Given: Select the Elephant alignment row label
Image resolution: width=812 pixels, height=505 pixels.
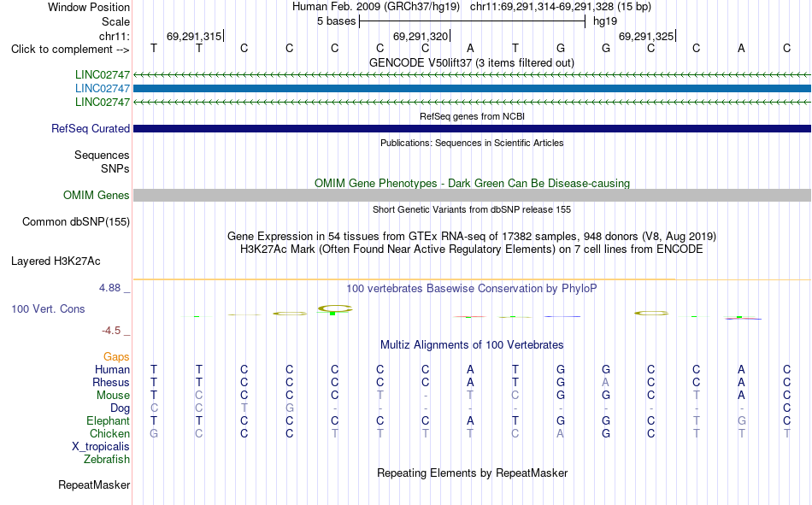Looking at the screenshot, I should pyautogui.click(x=108, y=420).
